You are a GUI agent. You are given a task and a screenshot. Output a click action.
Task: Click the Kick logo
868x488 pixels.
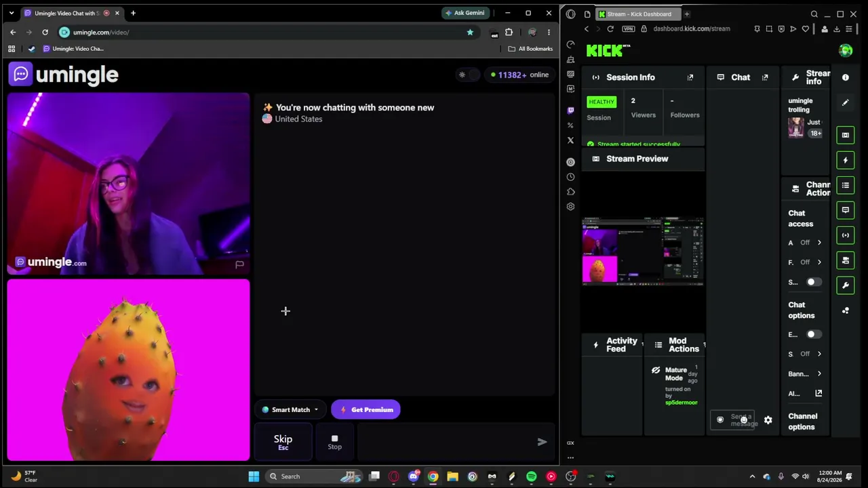coord(608,50)
